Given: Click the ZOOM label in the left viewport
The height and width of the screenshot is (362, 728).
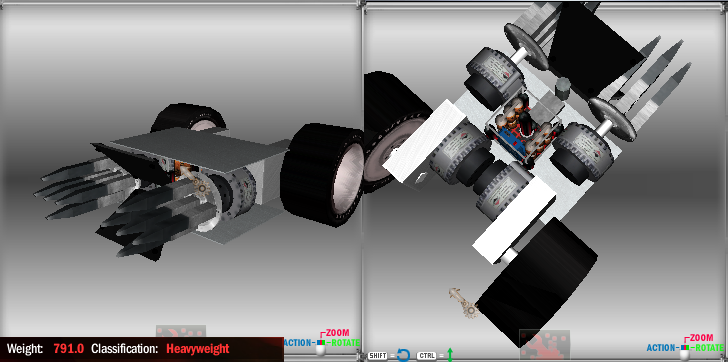Looking at the screenshot, I should (337, 333).
